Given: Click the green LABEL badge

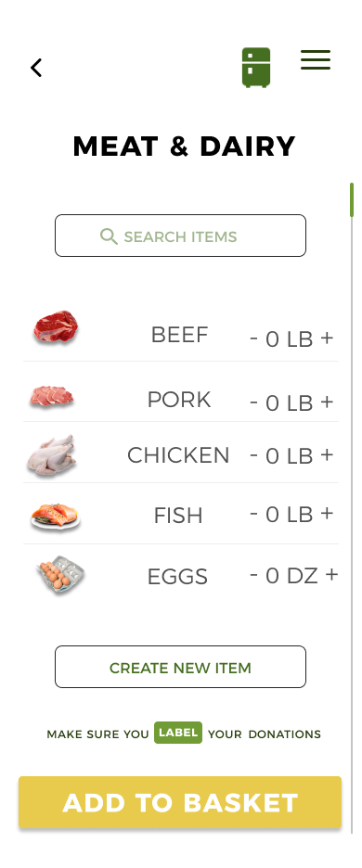Looking at the screenshot, I should 178,733.
